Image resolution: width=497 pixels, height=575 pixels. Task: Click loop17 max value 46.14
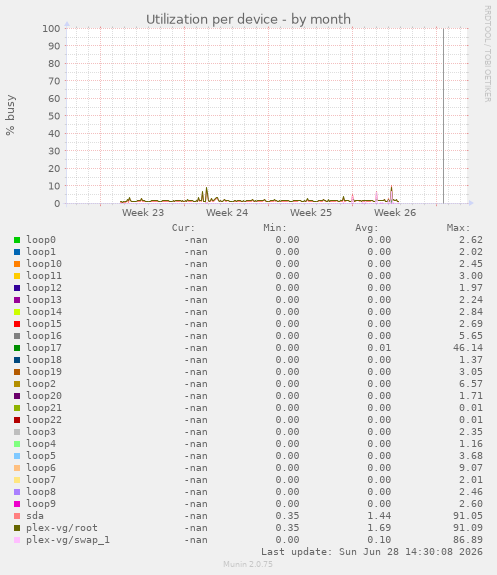click(x=468, y=348)
